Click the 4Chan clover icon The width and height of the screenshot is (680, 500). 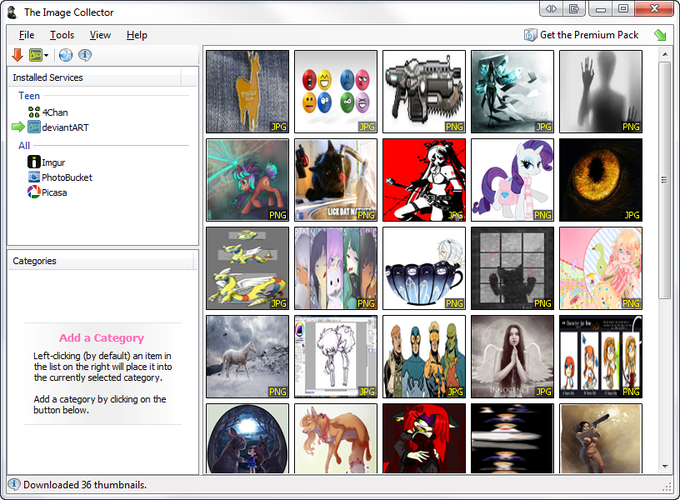[34, 112]
